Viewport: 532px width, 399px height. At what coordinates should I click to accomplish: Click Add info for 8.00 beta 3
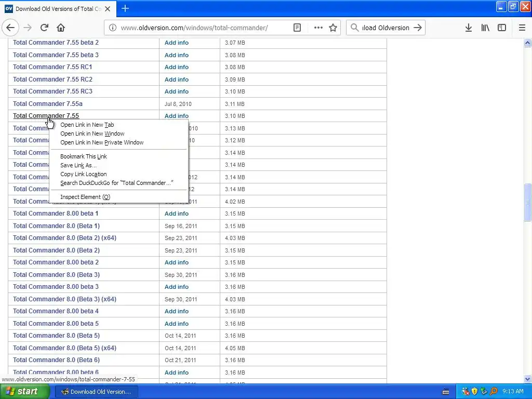177,287
